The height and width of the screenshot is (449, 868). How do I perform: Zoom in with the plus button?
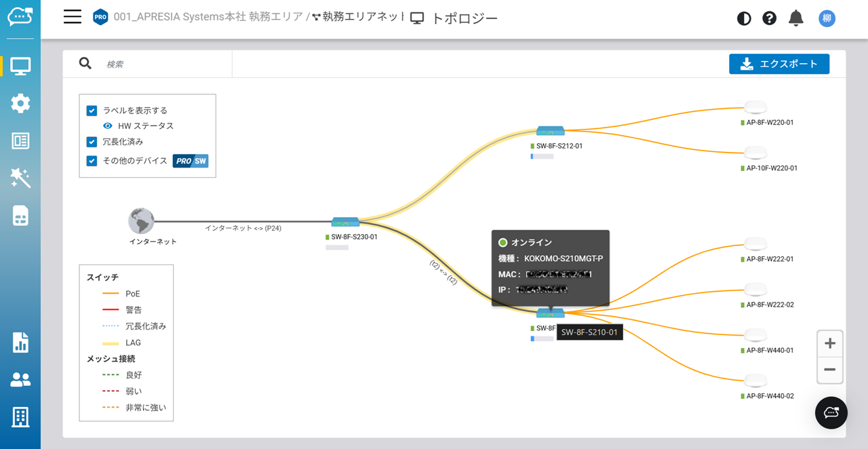[x=829, y=344]
